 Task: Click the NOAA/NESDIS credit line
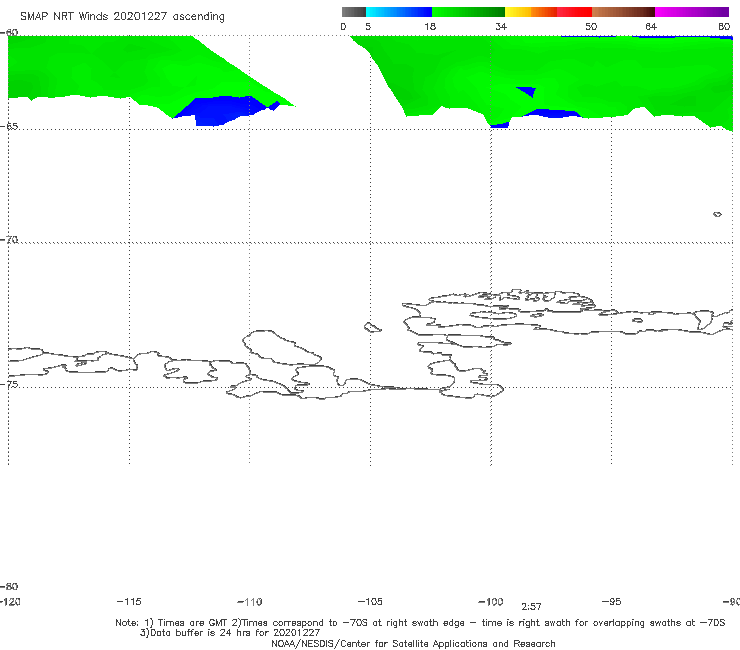tap(413, 643)
